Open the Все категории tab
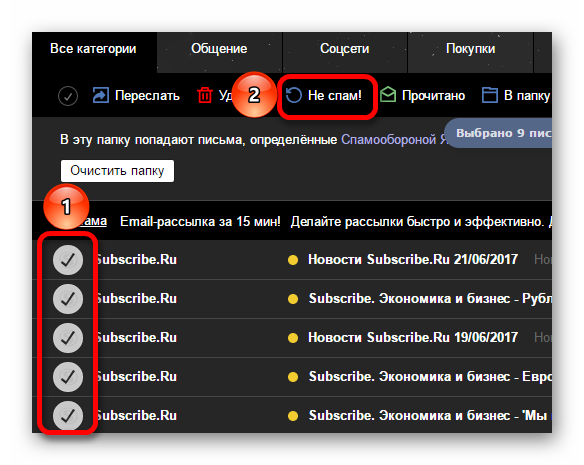The height and width of the screenshot is (465, 584). click(x=95, y=52)
